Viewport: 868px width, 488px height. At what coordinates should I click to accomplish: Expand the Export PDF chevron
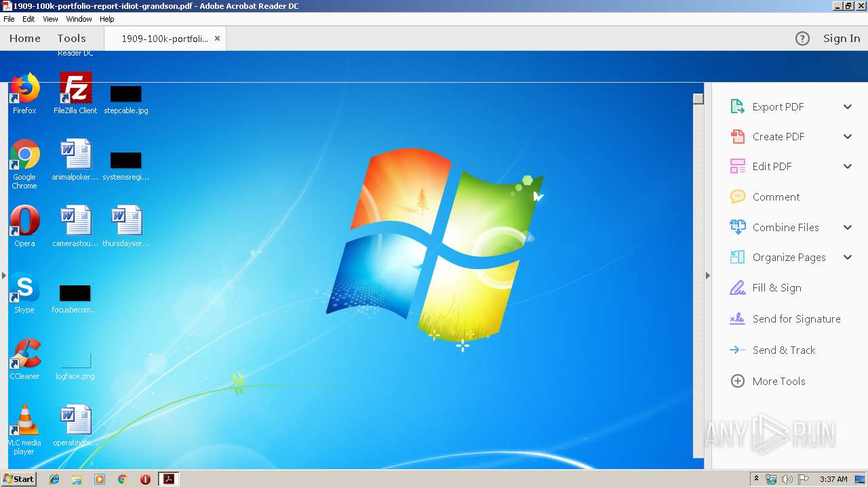pyautogui.click(x=848, y=106)
